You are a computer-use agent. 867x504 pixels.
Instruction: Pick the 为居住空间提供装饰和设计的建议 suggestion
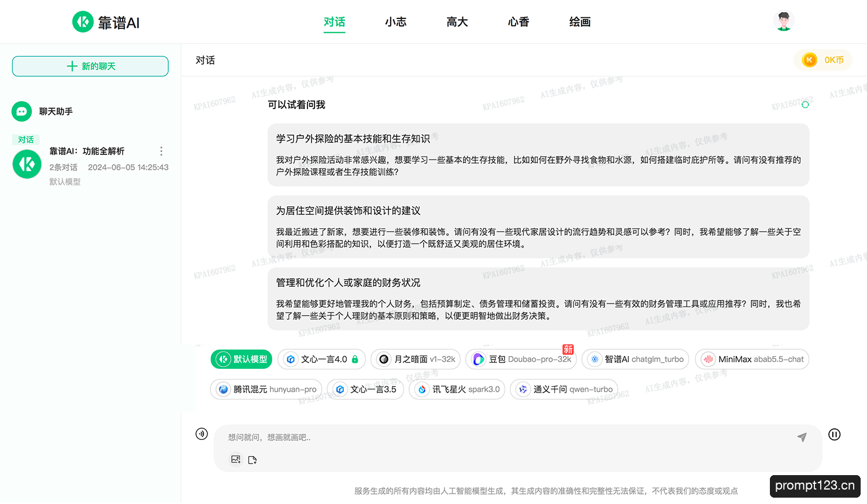click(x=538, y=227)
